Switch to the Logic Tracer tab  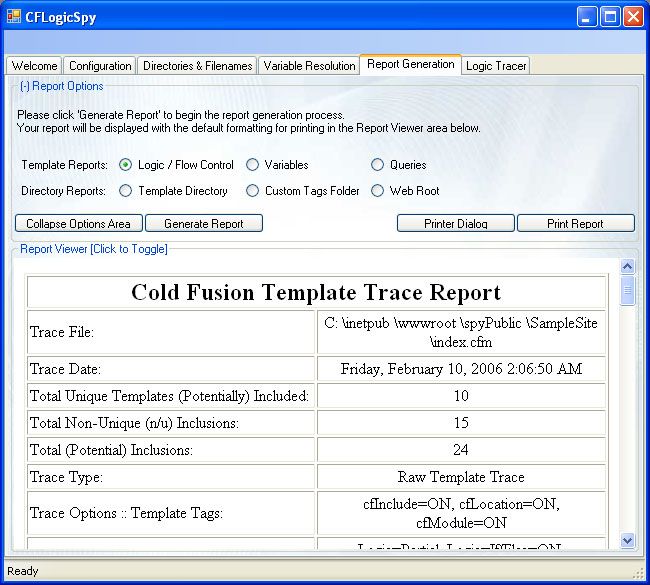pos(496,66)
